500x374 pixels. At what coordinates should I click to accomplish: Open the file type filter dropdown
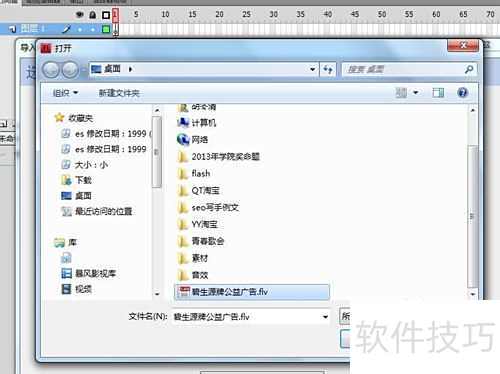tap(345, 316)
